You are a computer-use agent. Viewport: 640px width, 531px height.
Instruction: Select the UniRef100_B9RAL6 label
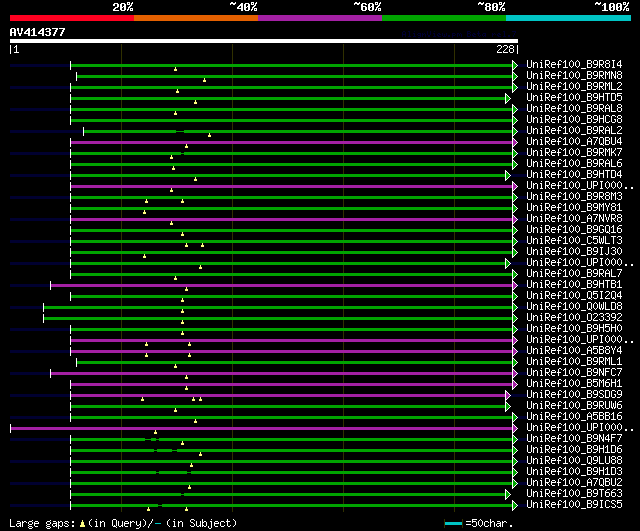click(574, 164)
